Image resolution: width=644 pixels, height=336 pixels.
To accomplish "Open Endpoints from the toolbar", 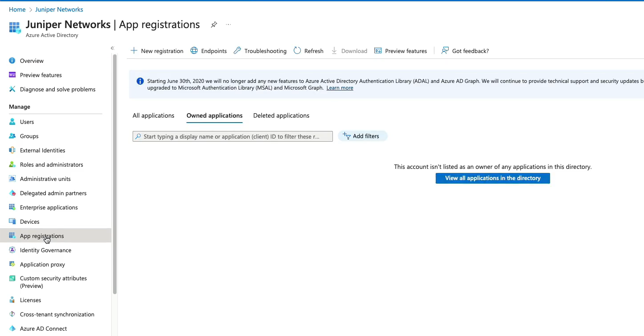I will click(x=209, y=51).
